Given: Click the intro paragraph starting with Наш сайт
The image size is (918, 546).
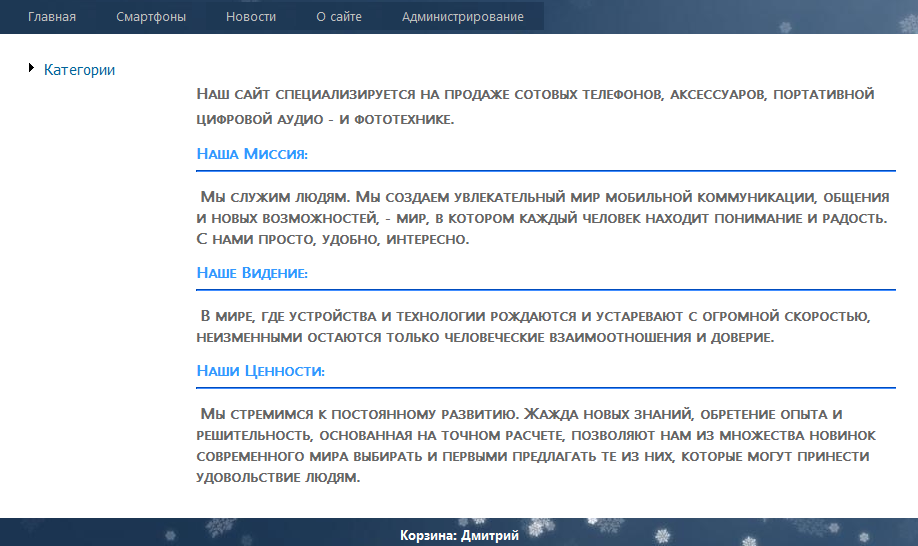Looking at the screenshot, I should point(535,107).
